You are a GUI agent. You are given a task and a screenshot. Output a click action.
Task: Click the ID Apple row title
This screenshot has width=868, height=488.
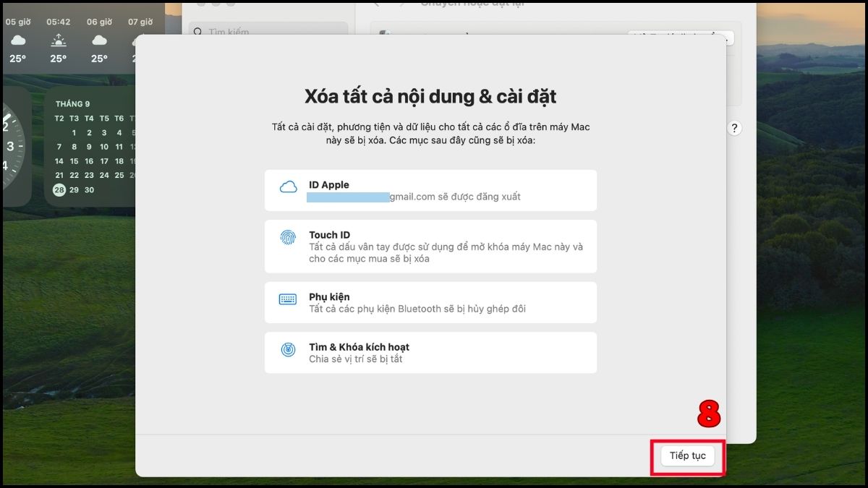[x=329, y=184]
